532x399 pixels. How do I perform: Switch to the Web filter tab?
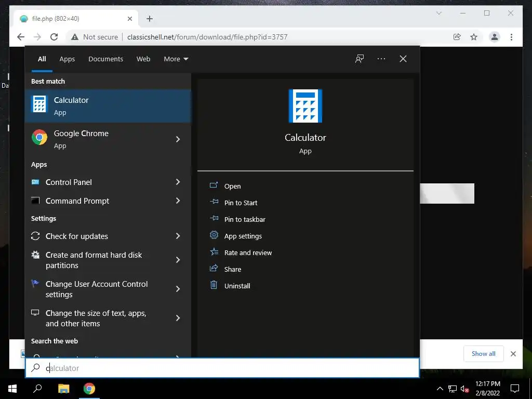143,59
